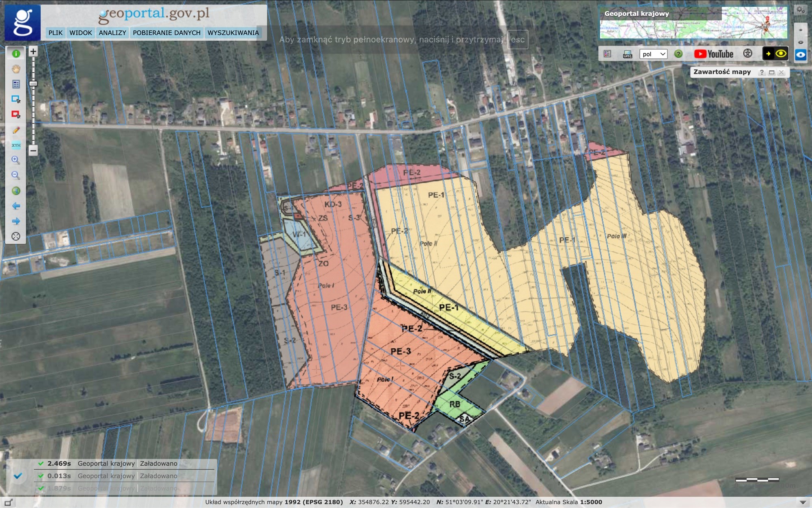812x508 pixels.
Task: Toggle the yellow high-contrast eye mode
Action: [x=781, y=54]
